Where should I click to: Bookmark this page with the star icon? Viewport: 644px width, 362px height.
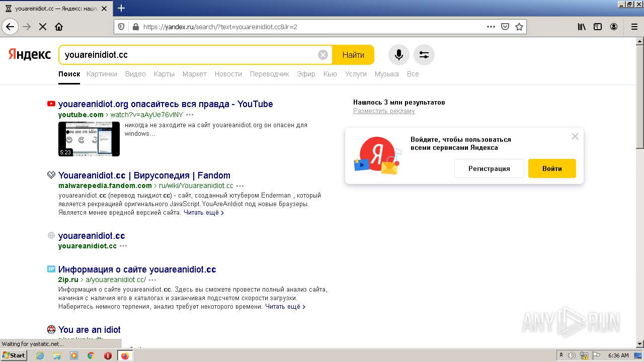[x=519, y=27]
